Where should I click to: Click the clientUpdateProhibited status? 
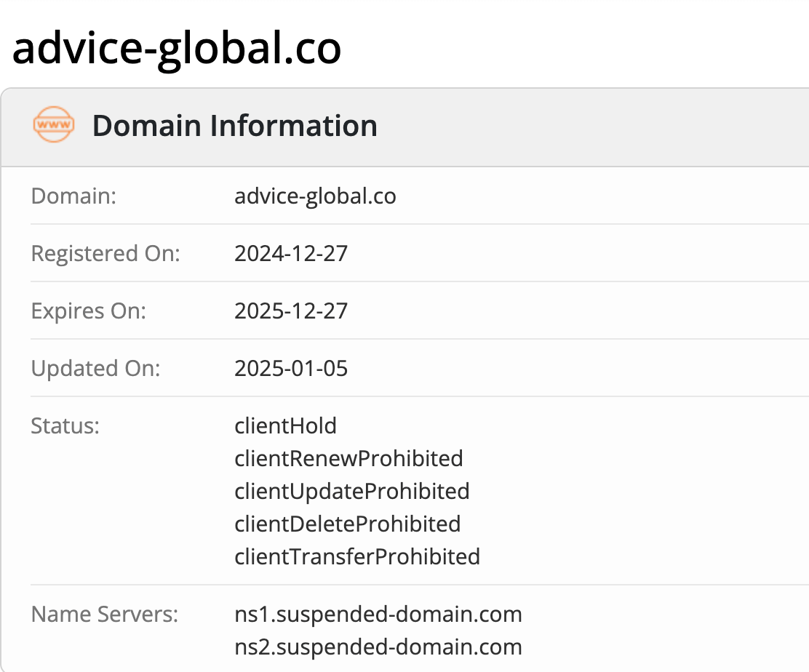point(352,492)
